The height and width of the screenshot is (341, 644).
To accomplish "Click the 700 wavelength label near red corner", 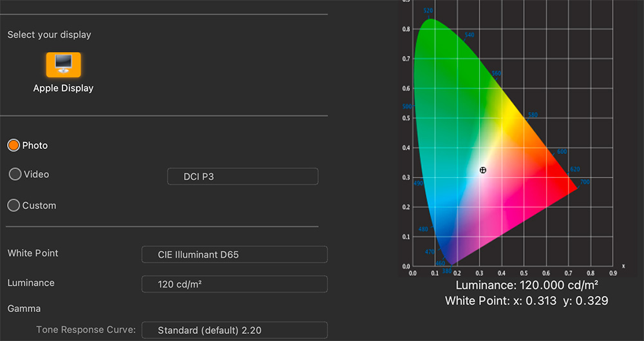I will [584, 182].
